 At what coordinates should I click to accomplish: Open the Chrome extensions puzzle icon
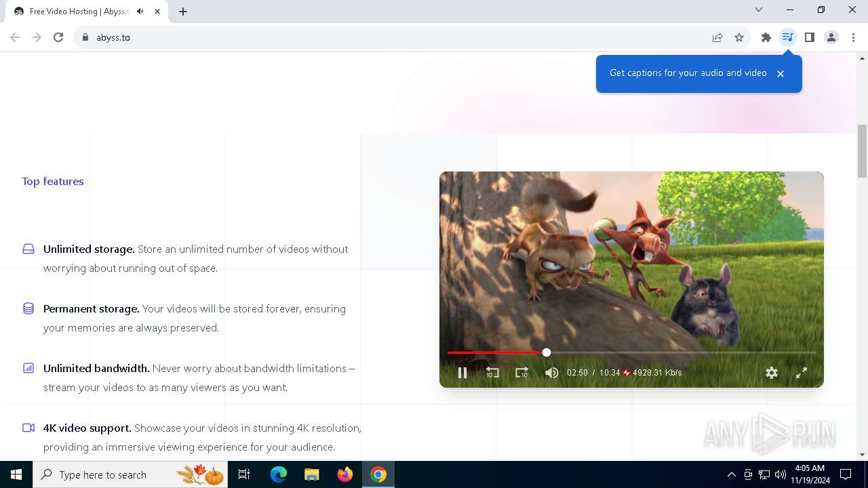(x=766, y=37)
